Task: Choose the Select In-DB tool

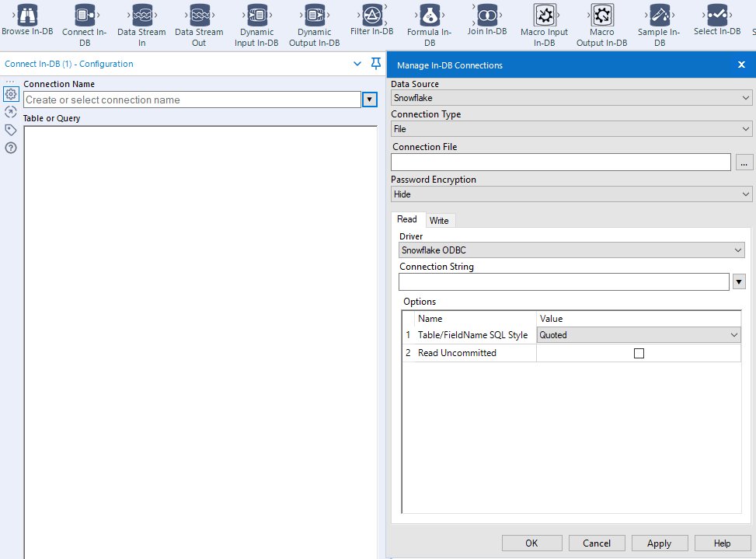Action: click(717, 19)
